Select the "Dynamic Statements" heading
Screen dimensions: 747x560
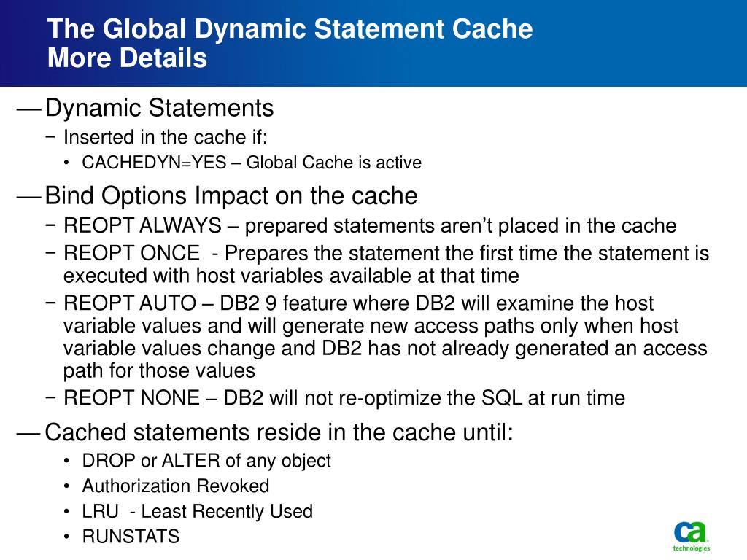point(159,109)
